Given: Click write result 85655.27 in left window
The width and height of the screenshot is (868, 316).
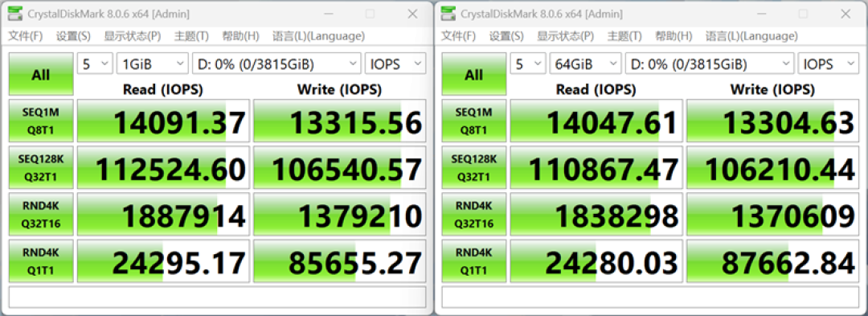Looking at the screenshot, I should click(340, 261).
